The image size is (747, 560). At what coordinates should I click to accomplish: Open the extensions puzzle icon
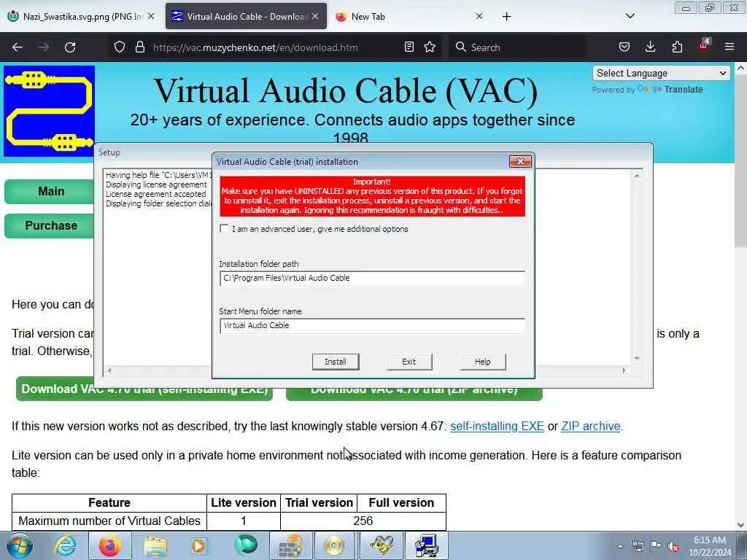coord(677,47)
